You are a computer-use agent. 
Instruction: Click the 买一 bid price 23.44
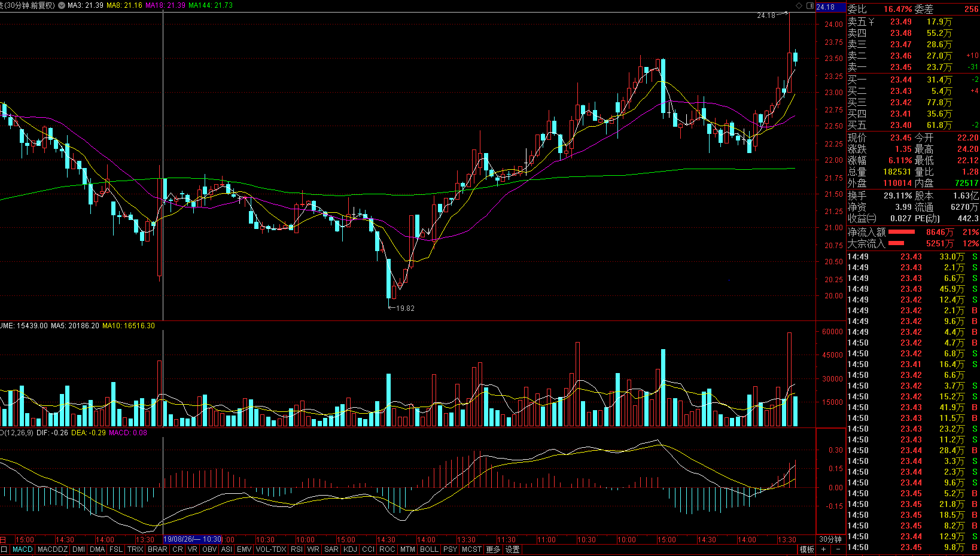(x=901, y=80)
